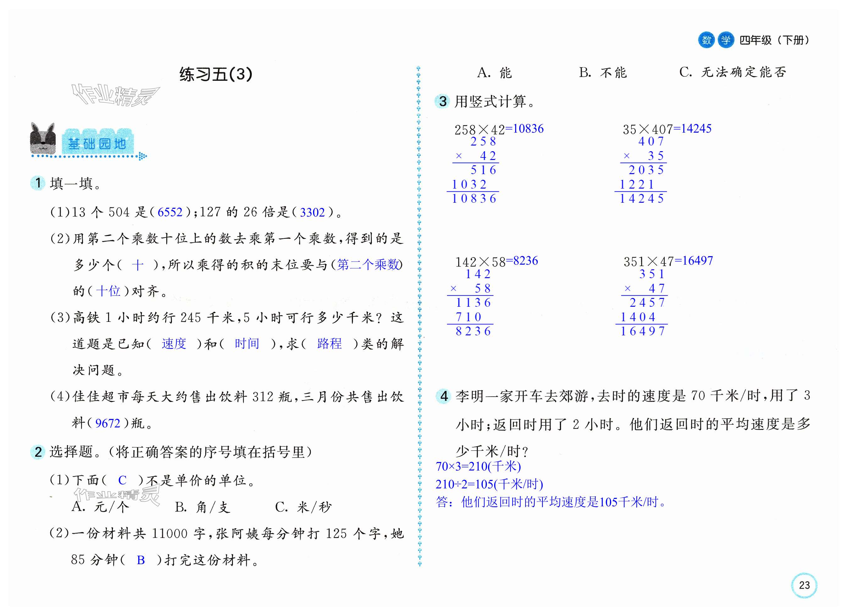Image resolution: width=848 pixels, height=616 pixels.
Task: Select option C. 无法确定能否
Action: 733,72
